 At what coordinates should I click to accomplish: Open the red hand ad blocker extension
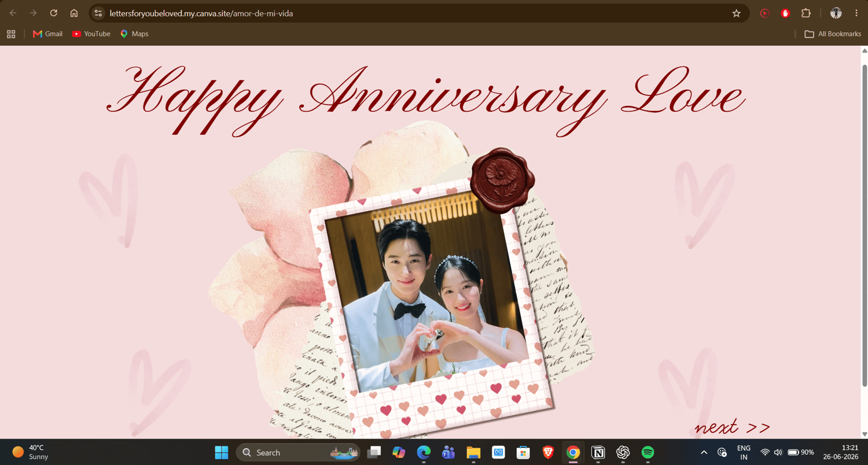click(x=785, y=13)
